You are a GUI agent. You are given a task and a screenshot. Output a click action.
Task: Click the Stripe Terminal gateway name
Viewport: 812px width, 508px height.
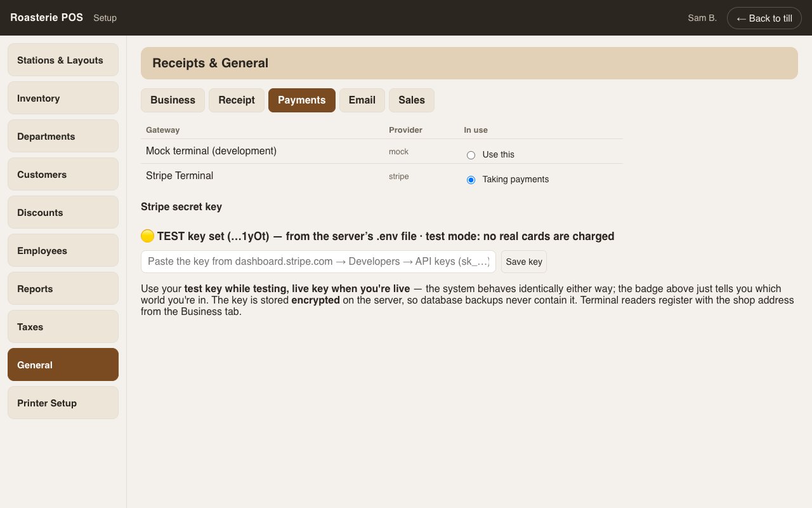[180, 176]
